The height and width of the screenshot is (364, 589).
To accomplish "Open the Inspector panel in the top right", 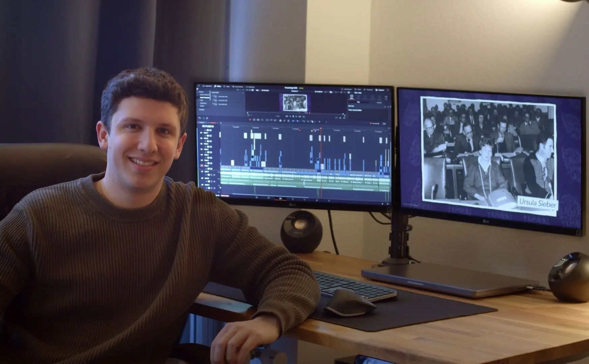I will click(x=380, y=90).
